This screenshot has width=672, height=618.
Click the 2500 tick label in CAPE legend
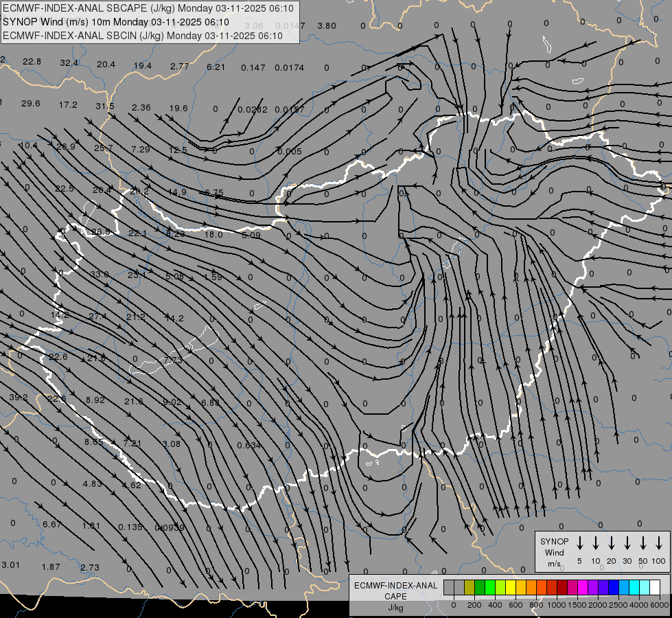pos(618,605)
